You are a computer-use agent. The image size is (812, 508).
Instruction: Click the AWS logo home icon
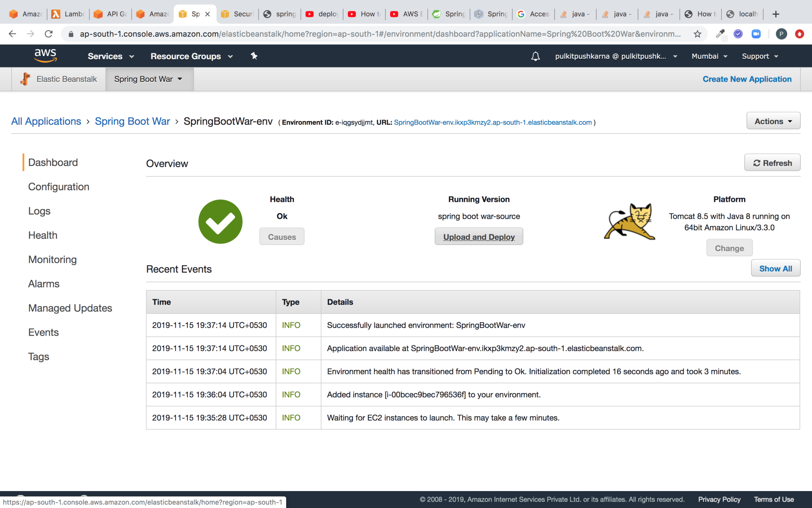click(45, 56)
